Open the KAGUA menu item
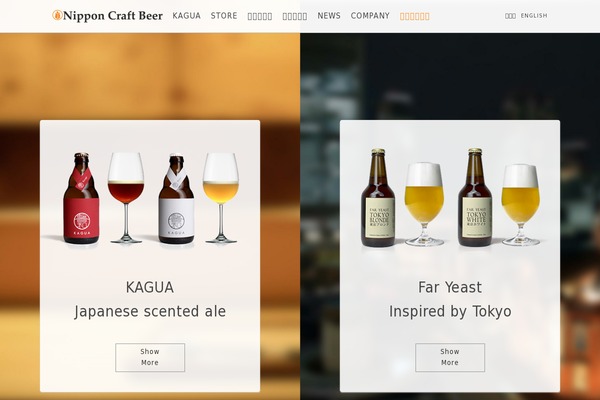 point(187,16)
